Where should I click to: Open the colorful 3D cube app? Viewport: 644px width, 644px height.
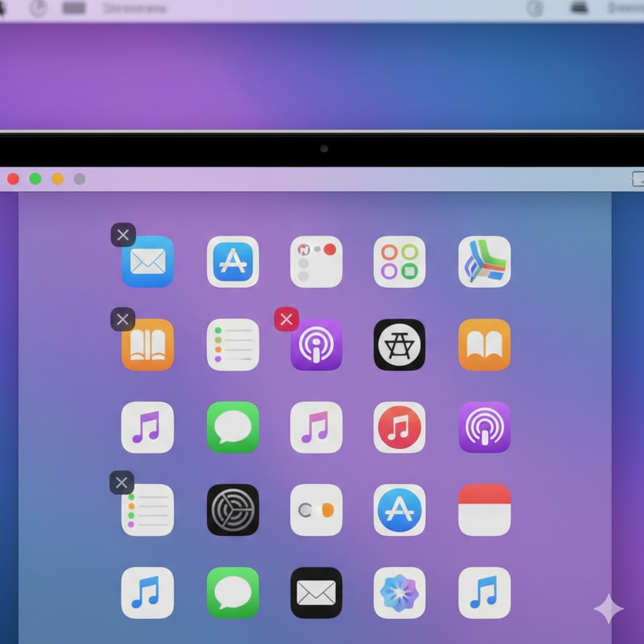[x=484, y=262]
